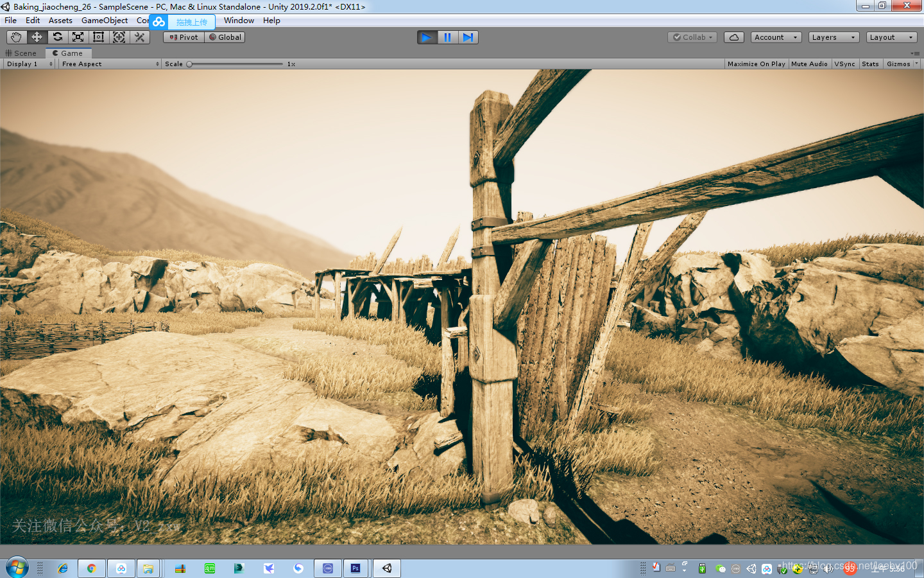The image size is (924, 578).
Task: Select the Rotate tool
Action: point(57,37)
